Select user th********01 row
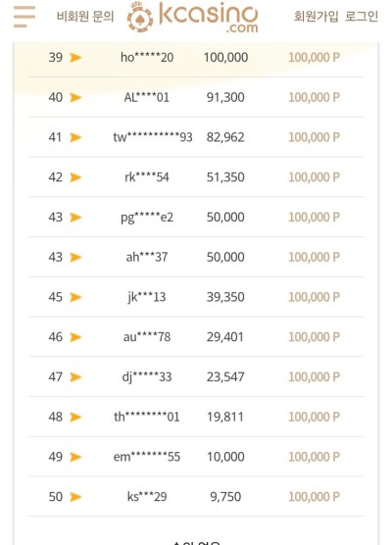Image resolution: width=392 pixels, height=545 pixels. [196, 417]
